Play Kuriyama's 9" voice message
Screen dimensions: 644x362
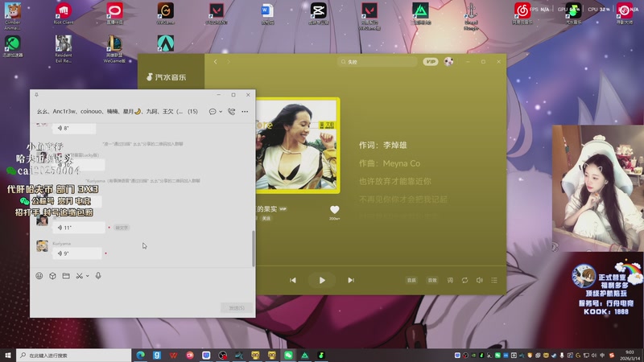click(77, 253)
